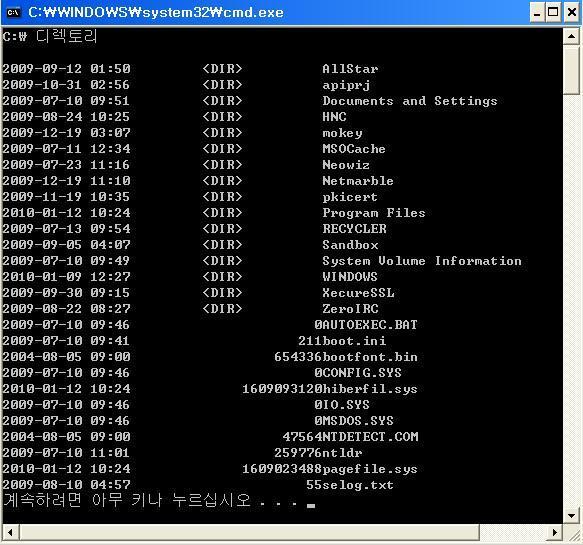Click the WINDOWS directory name

tap(350, 277)
